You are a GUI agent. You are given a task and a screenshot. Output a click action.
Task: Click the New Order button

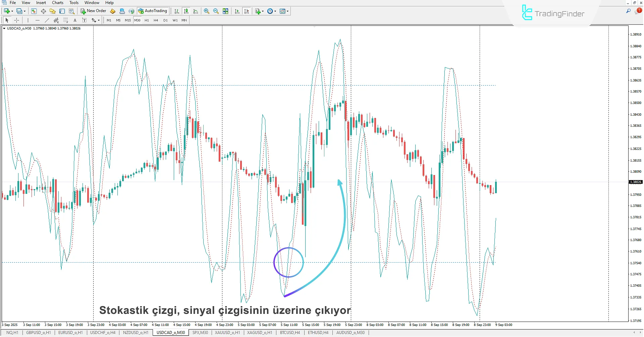coord(93,11)
